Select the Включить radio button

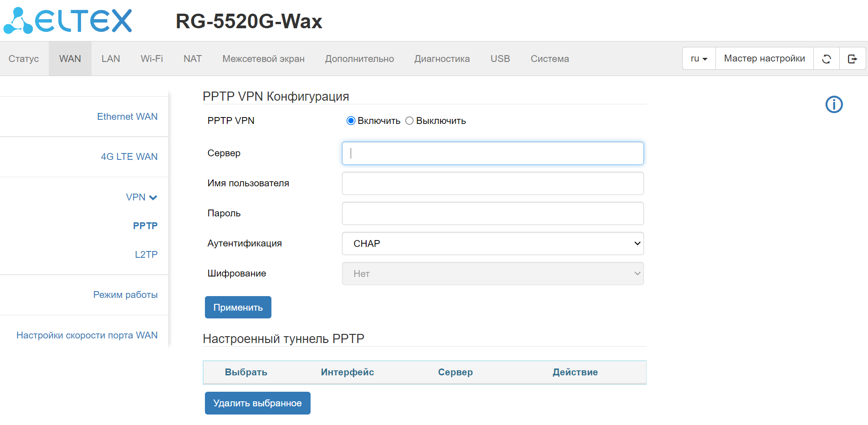point(351,121)
